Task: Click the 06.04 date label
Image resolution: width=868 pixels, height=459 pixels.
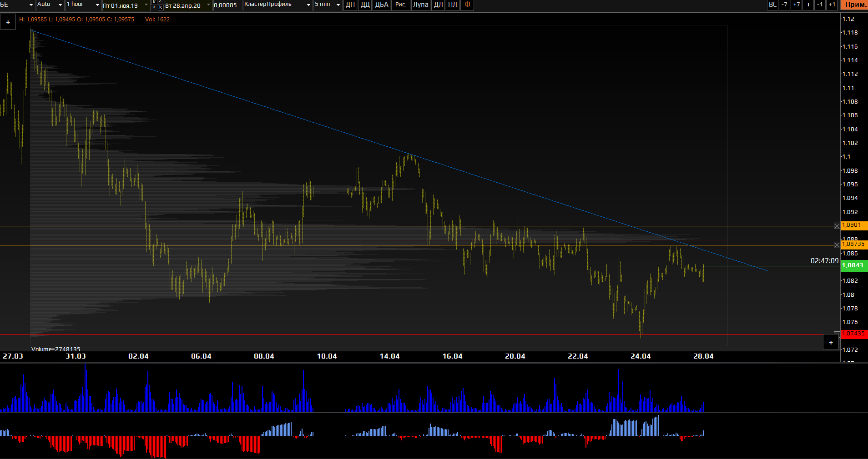Action: [201, 356]
